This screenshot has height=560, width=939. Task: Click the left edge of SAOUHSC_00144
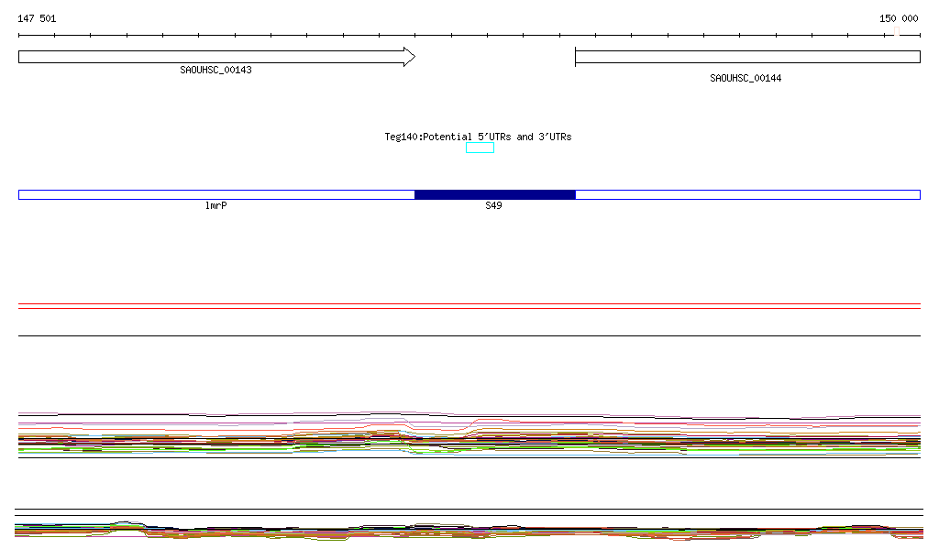click(576, 57)
